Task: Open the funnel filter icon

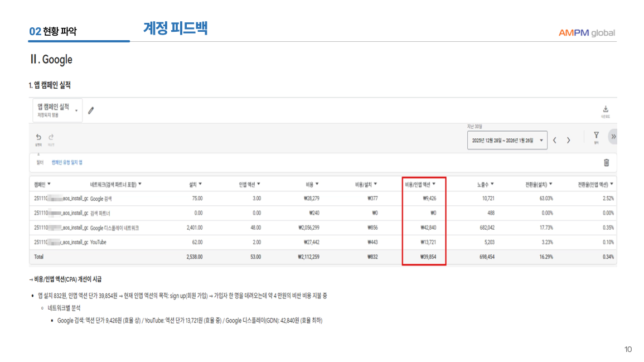Action: (x=596, y=136)
